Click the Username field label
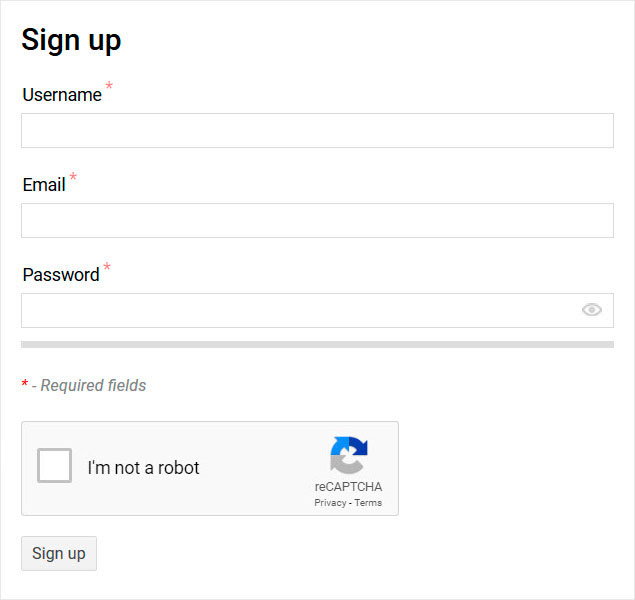Screen dimensions: 635x600 (62, 95)
